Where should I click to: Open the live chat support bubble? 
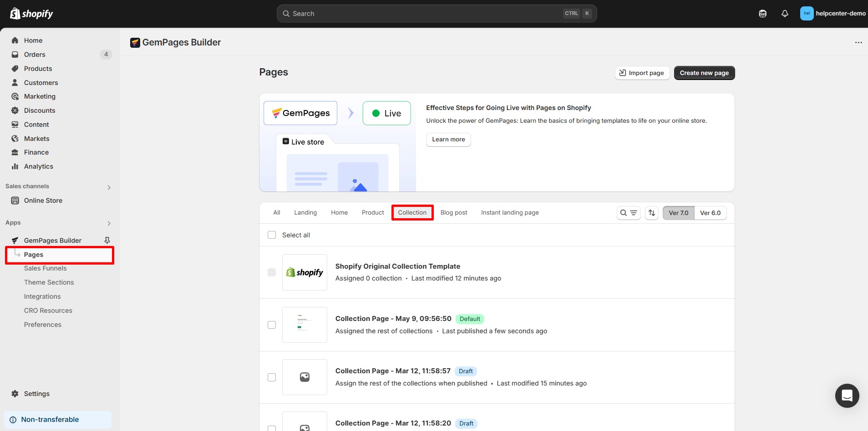pos(847,396)
